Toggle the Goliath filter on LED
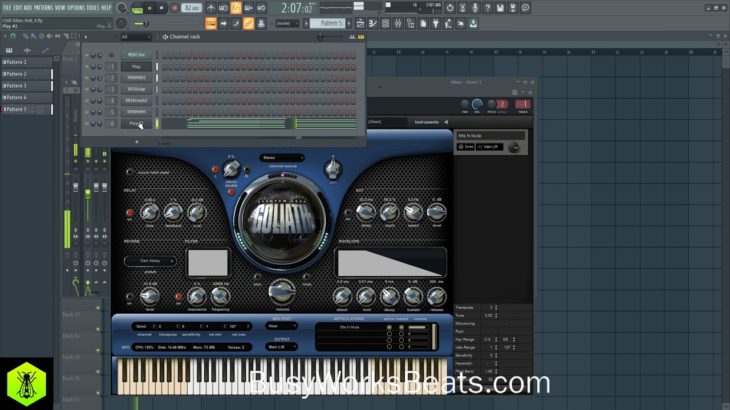 [178, 296]
